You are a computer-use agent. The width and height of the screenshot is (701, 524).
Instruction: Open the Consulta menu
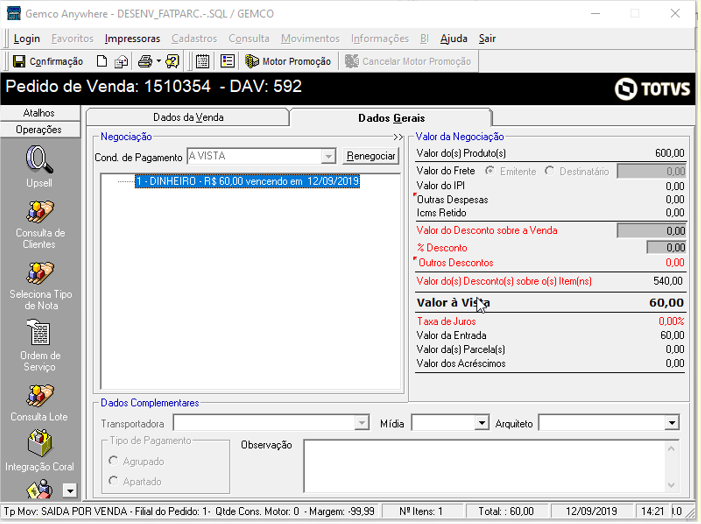[x=249, y=38]
